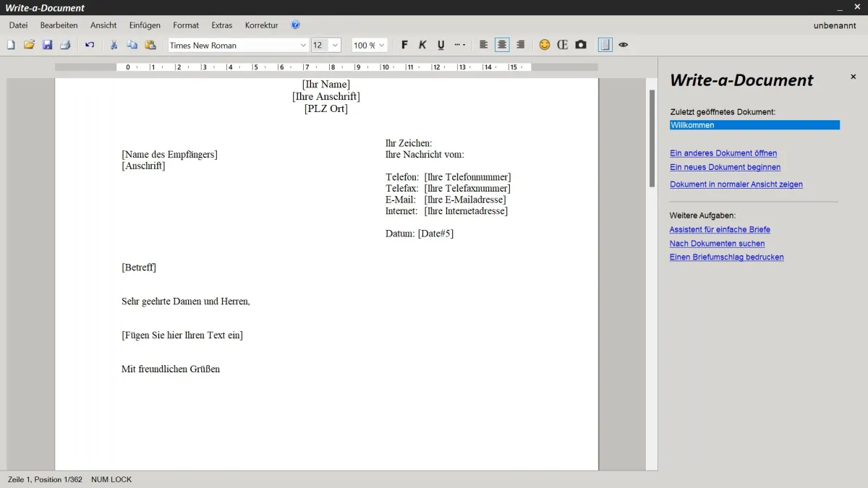Expand the Times New Roman font dropdown
Screen dimensions: 868x488
click(303, 45)
